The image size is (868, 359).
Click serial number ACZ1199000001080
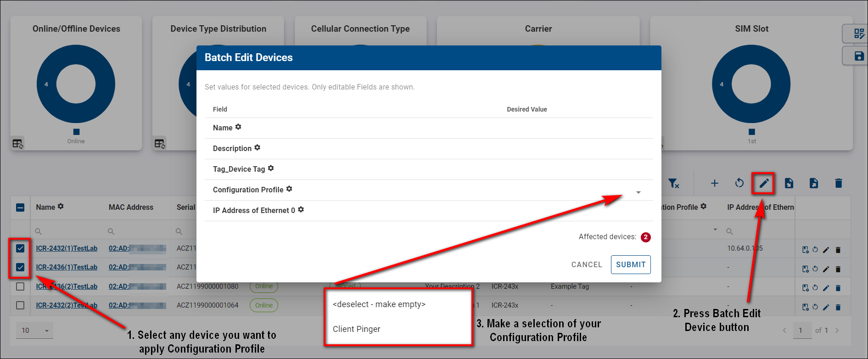tap(207, 286)
